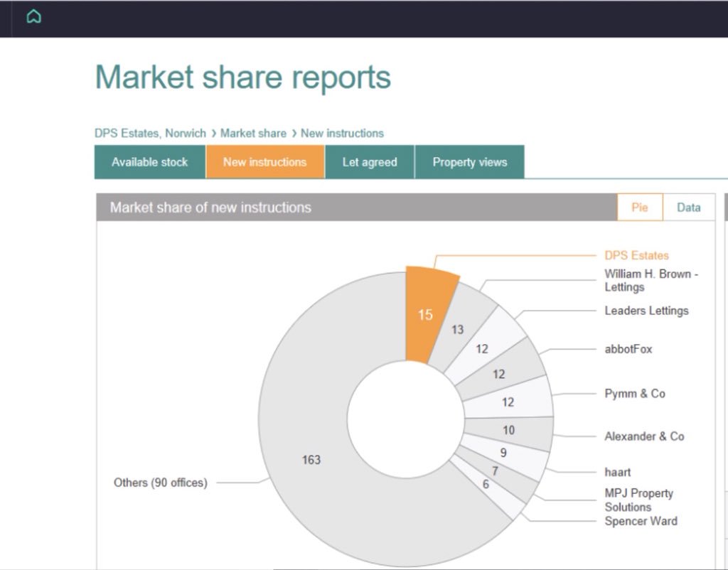Open the Available stock tab

click(150, 162)
